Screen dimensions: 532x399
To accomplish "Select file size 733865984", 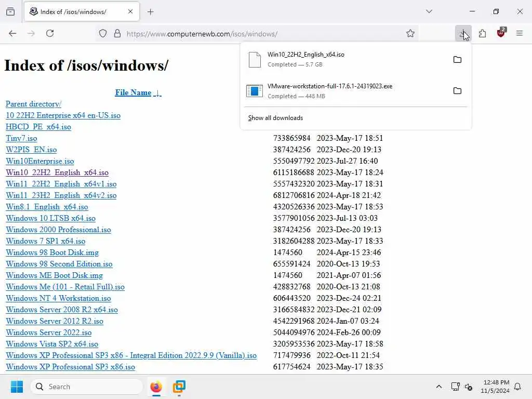I will [x=291, y=138].
